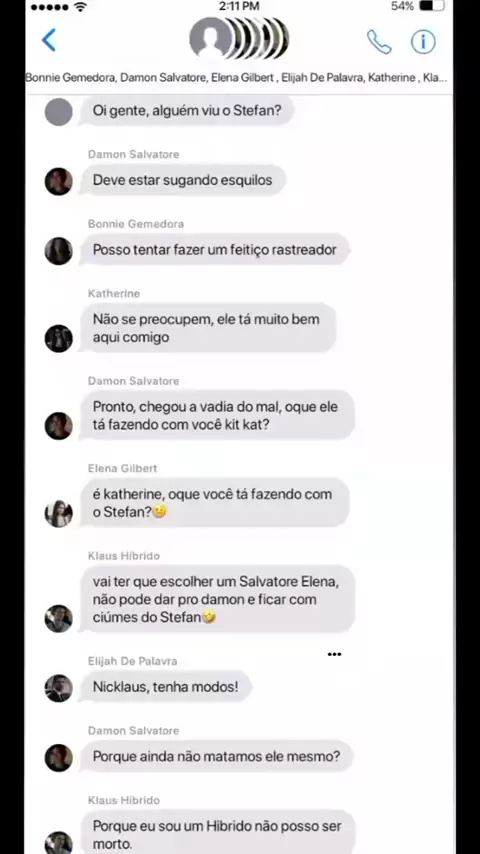Image resolution: width=480 pixels, height=854 pixels.
Task: Tap Bonnie Gemedora's avatar beside feitiço message
Action: click(x=58, y=251)
